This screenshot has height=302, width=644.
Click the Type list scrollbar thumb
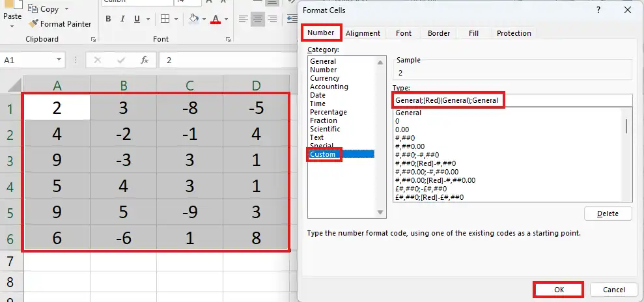[x=626, y=126]
